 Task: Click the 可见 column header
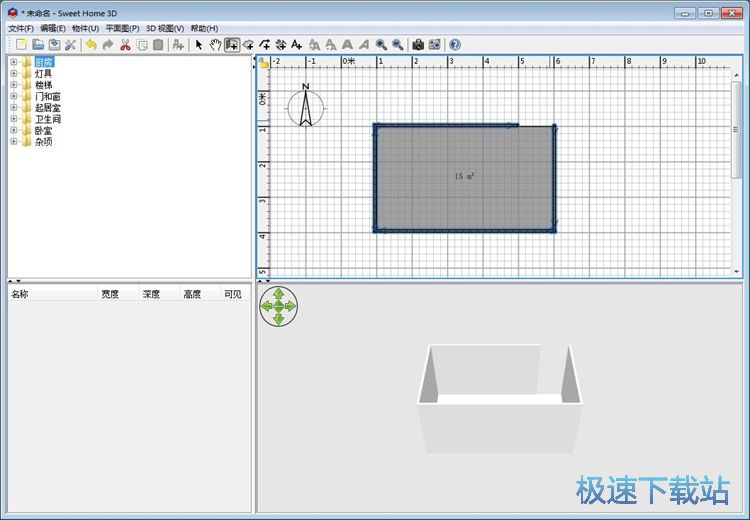[232, 294]
